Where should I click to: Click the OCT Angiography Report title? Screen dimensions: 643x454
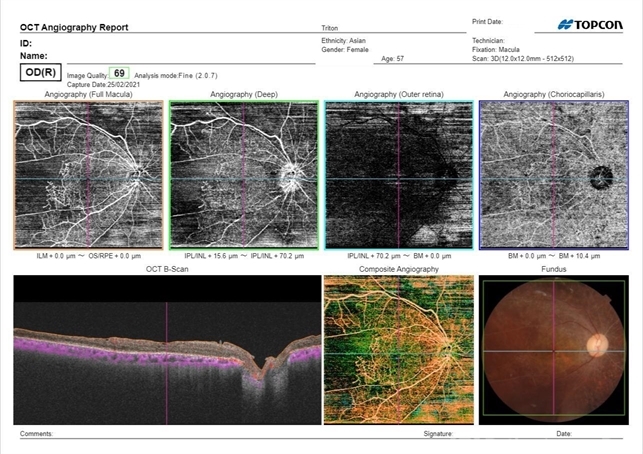point(72,29)
